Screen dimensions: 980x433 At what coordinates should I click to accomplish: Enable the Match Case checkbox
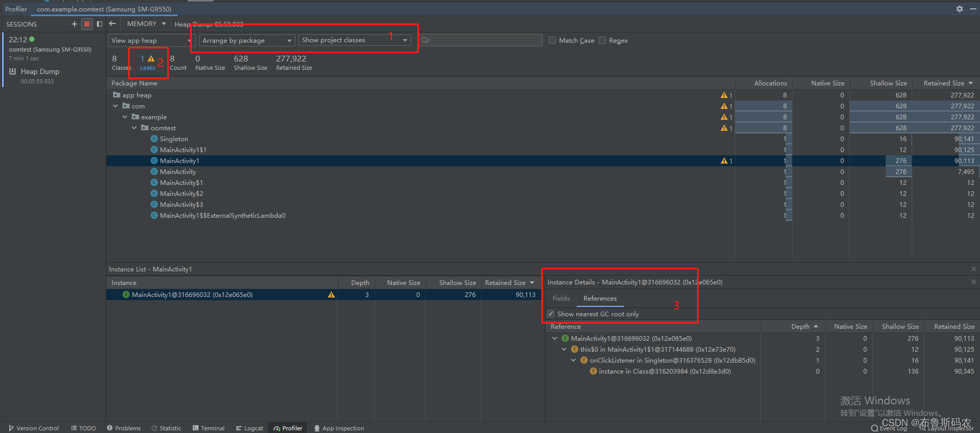(552, 40)
